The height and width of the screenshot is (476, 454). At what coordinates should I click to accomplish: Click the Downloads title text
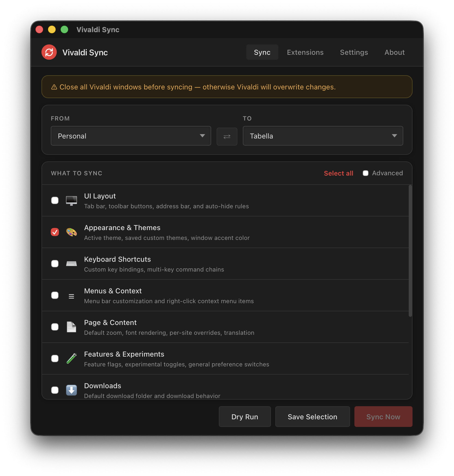pyautogui.click(x=103, y=386)
